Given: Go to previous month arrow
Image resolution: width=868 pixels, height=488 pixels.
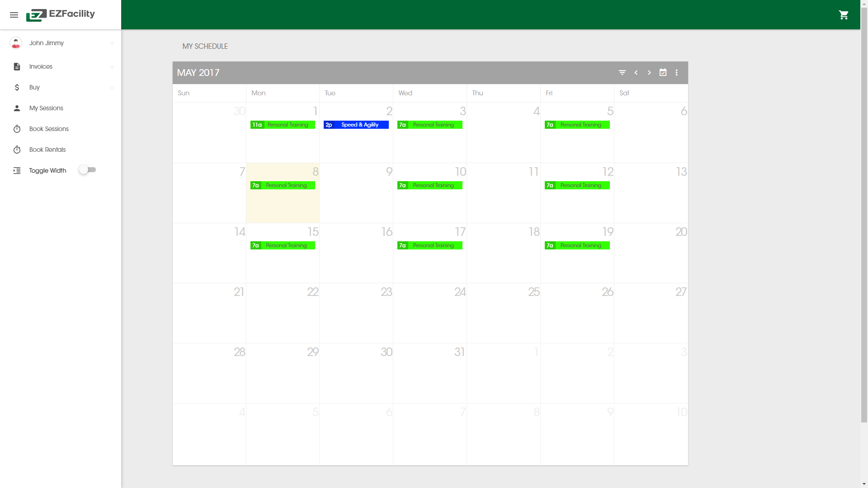Looking at the screenshot, I should pos(636,73).
